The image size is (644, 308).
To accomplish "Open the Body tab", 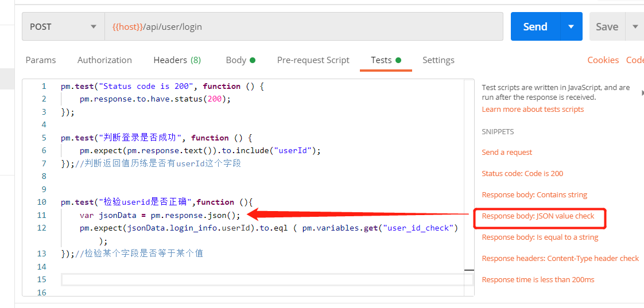I will [x=240, y=60].
